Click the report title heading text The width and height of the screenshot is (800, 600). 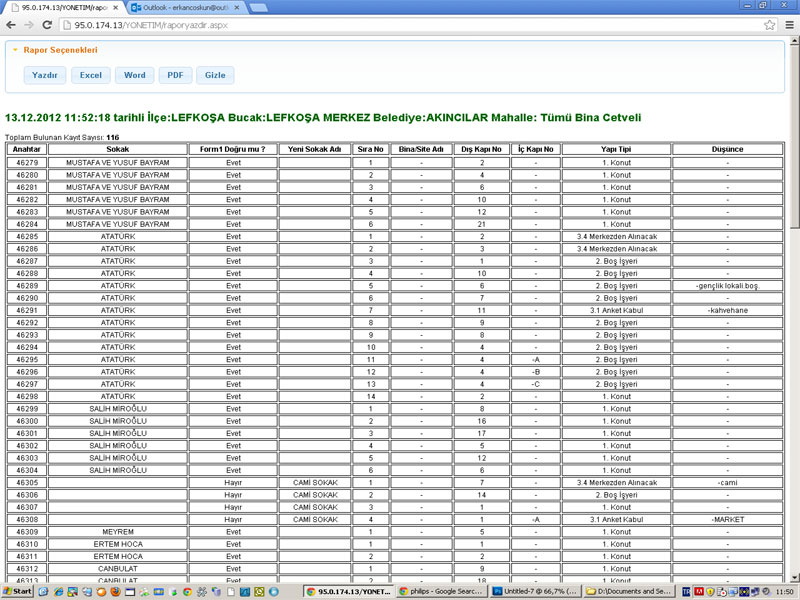click(x=323, y=117)
